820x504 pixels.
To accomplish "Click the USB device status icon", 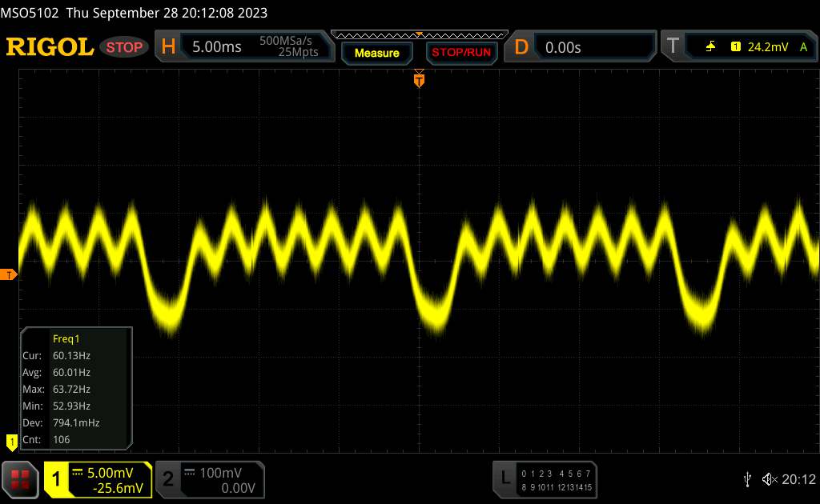I will click(747, 479).
